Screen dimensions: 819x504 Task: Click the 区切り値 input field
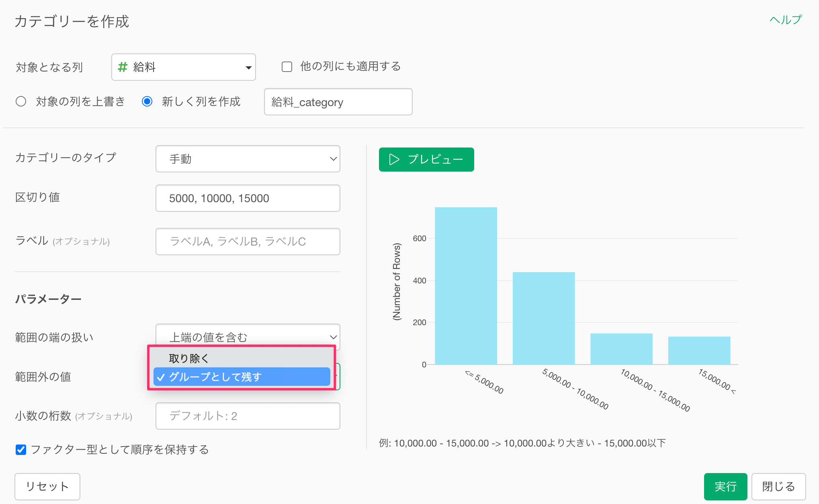click(x=248, y=198)
